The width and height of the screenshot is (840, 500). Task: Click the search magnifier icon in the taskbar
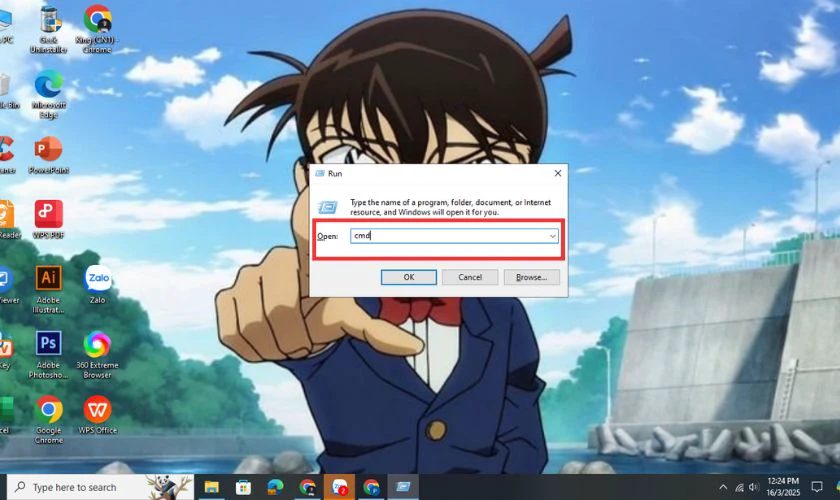[x=20, y=487]
